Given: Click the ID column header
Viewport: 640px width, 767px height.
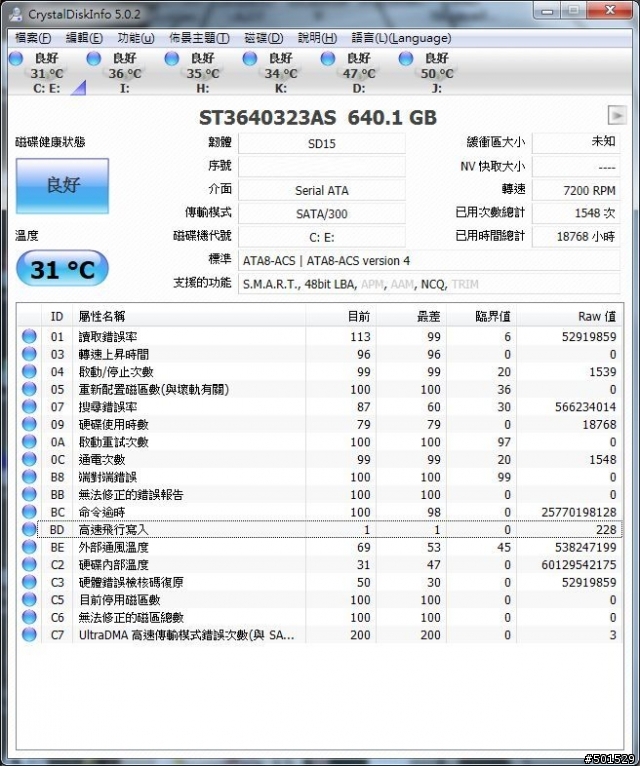Looking at the screenshot, I should 57,316.
